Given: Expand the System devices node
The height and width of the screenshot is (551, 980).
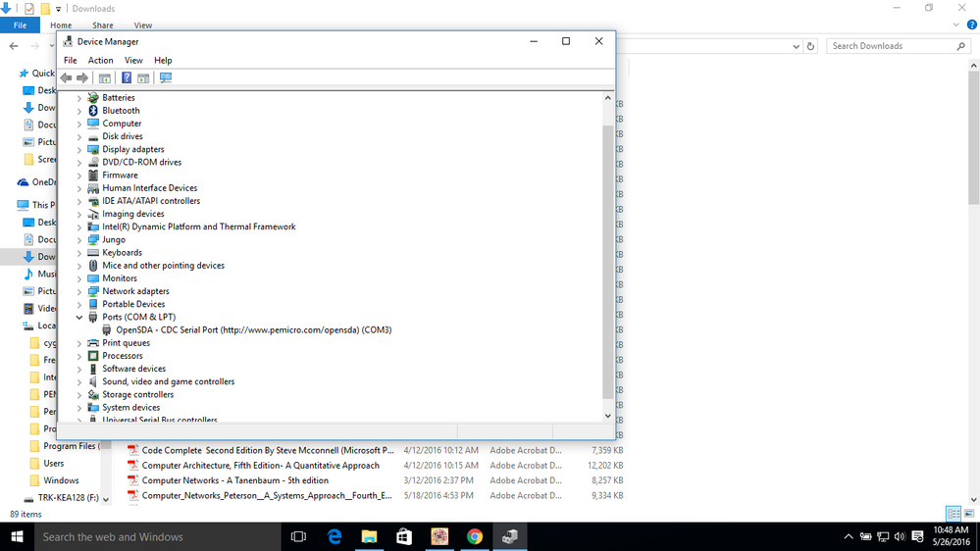Looking at the screenshot, I should tap(79, 408).
